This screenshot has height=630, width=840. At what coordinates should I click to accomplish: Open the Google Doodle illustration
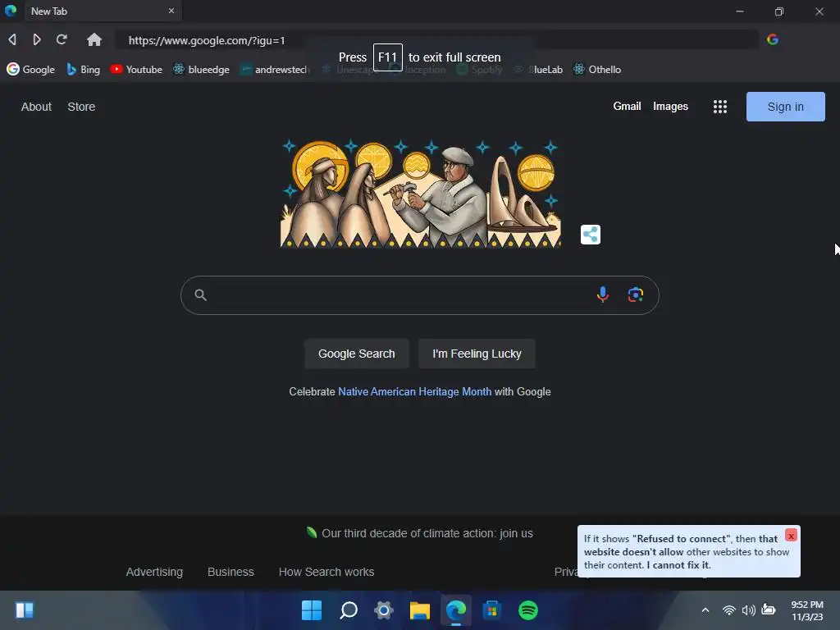[x=421, y=193]
